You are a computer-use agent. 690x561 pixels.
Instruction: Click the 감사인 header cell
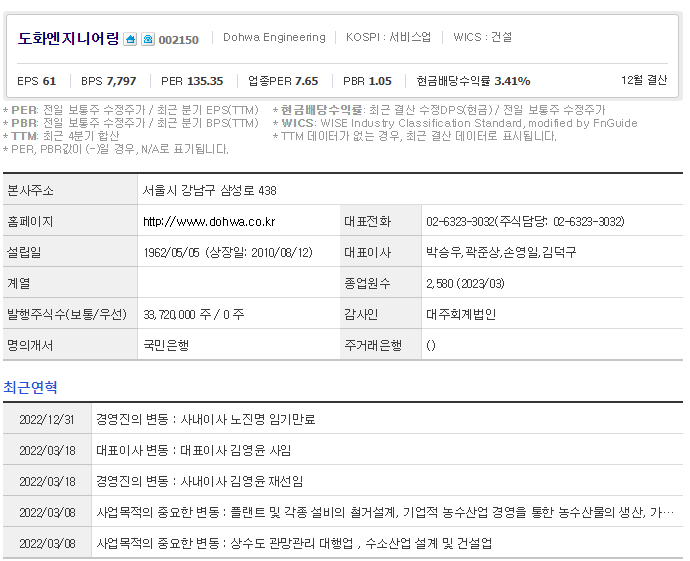[x=381, y=314]
